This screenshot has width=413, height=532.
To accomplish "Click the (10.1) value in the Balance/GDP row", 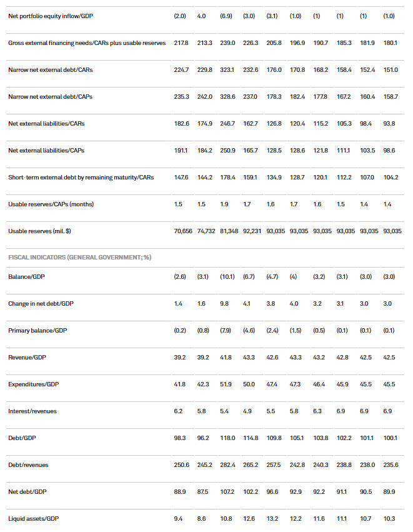I will (x=227, y=276).
